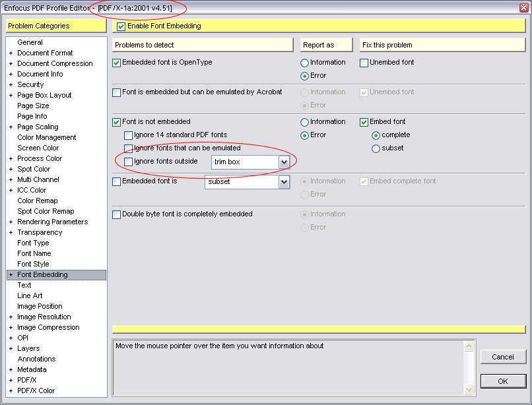Expand the Document Info category
The width and height of the screenshot is (532, 405).
pyautogui.click(x=11, y=75)
